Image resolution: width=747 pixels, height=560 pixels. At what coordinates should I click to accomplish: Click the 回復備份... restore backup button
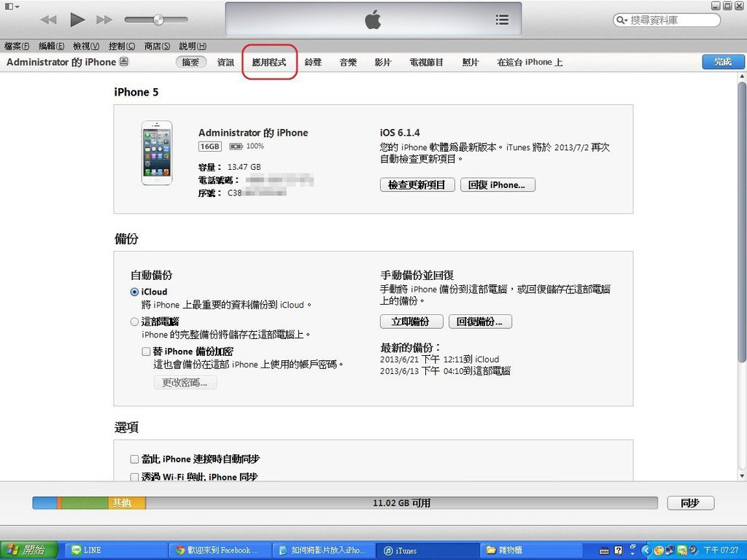[480, 322]
